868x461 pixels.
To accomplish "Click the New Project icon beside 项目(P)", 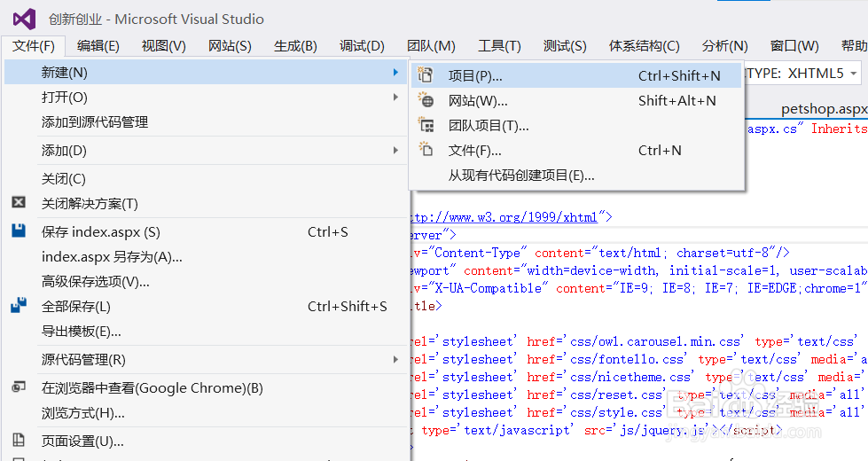I will coord(426,74).
